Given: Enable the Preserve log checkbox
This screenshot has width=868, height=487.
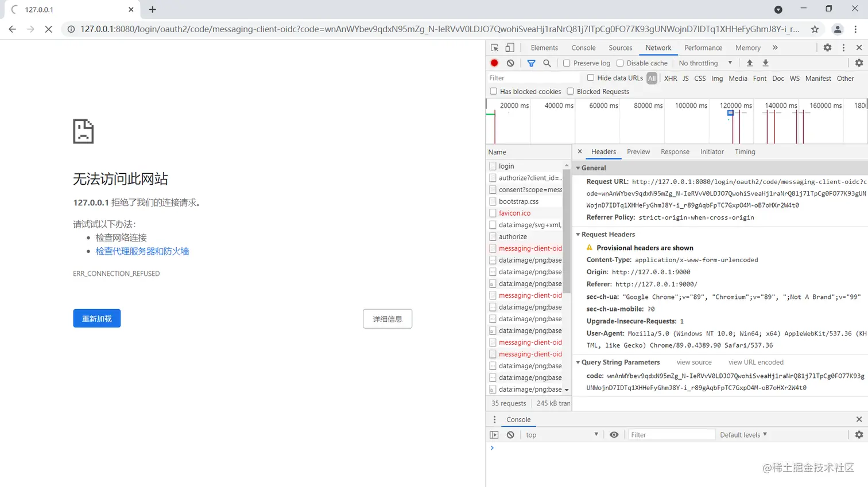Looking at the screenshot, I should [567, 63].
